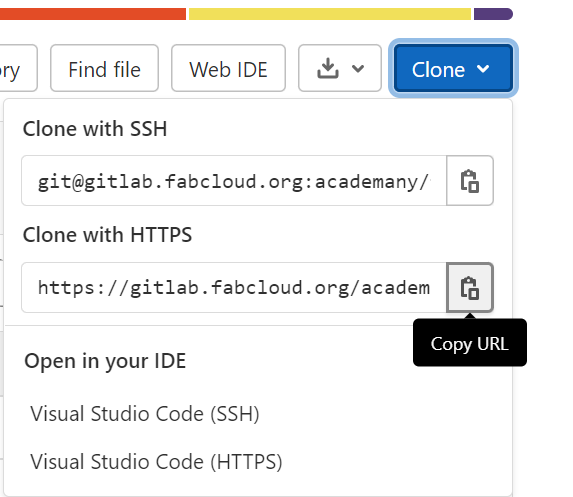573x497 pixels.
Task: Open the download source code dropdown
Action: click(340, 68)
